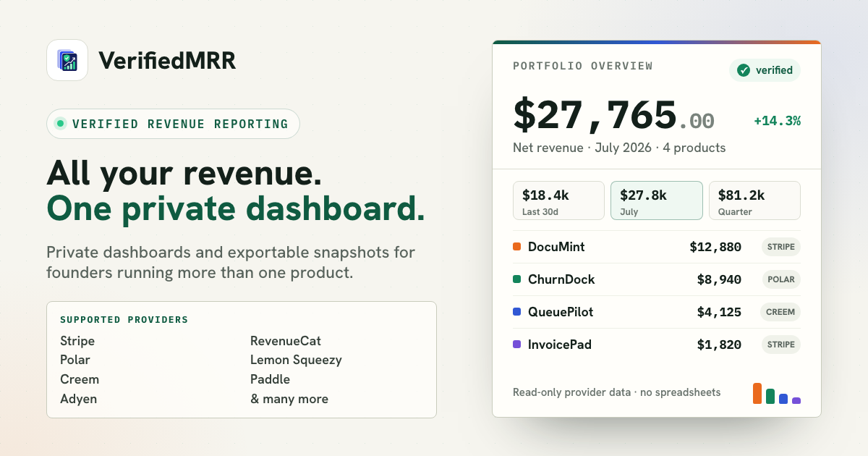Click the purple bar in the mini chart

pos(796,400)
